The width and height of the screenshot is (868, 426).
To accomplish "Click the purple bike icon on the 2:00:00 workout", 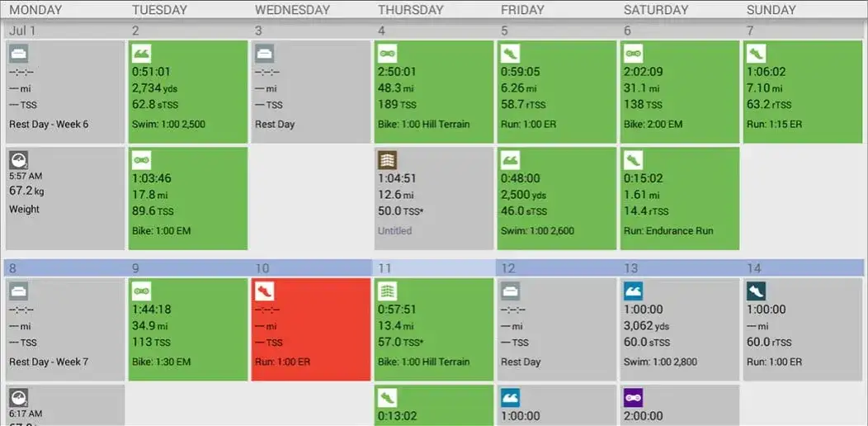I will [x=633, y=398].
